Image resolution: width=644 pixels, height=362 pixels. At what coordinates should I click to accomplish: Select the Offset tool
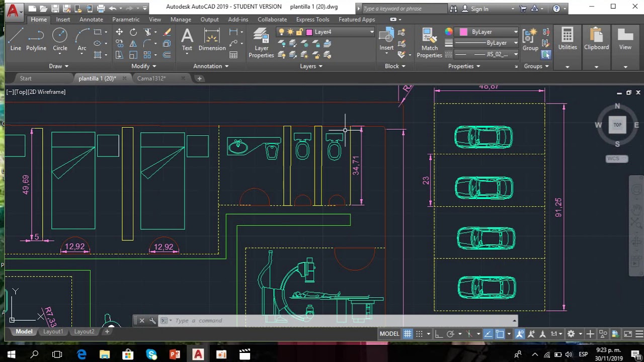(167, 55)
